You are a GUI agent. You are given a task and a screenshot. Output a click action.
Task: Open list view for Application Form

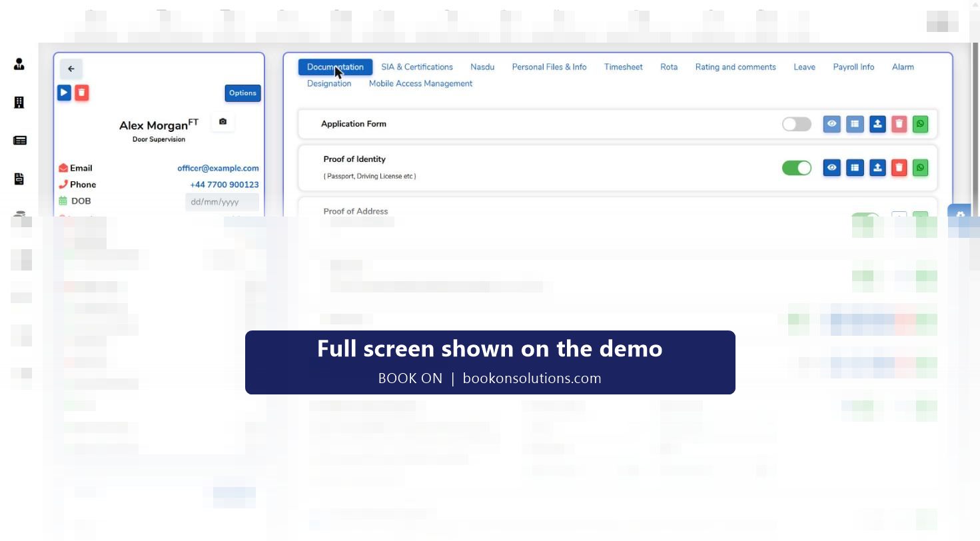pyautogui.click(x=855, y=124)
